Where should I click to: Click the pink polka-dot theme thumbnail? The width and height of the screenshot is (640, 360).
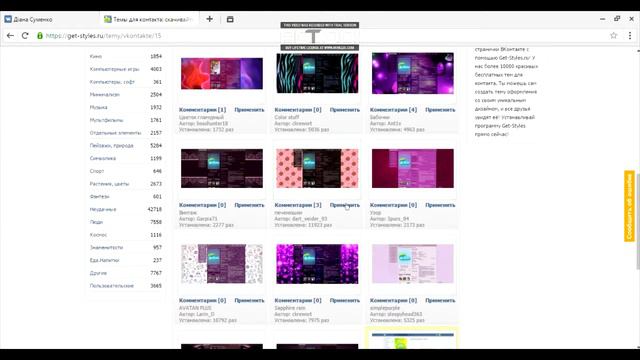point(317,169)
